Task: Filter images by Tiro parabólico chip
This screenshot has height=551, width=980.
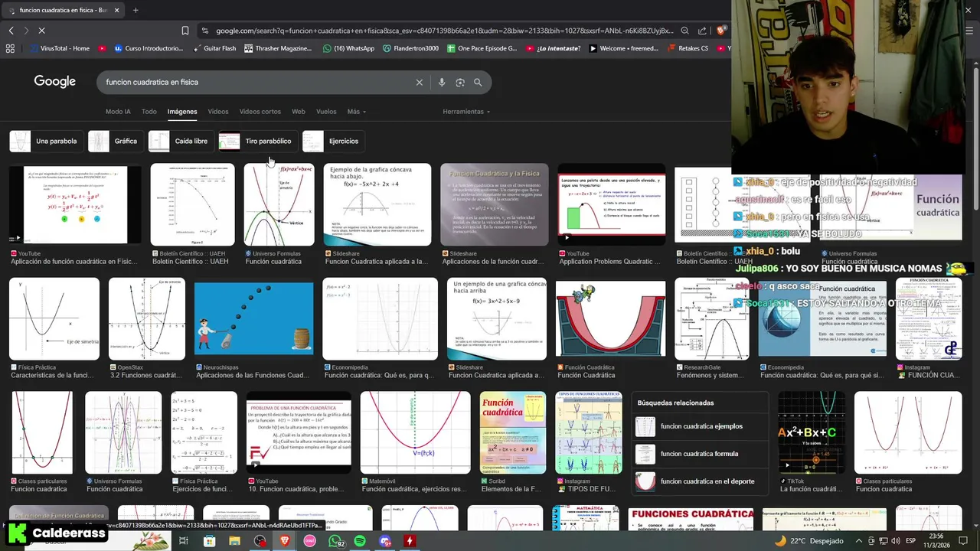Action: pyautogui.click(x=256, y=141)
